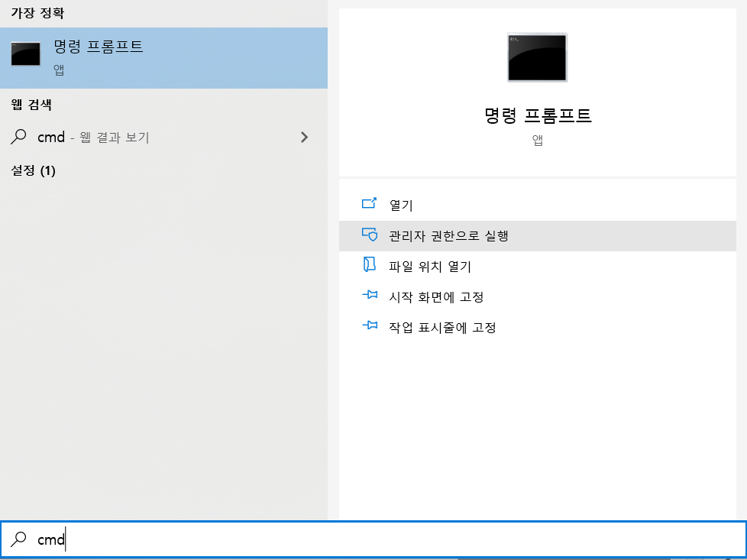Click the pin icon next to 작업 표시줄에 고정
This screenshot has width=747, height=560.
point(369,326)
